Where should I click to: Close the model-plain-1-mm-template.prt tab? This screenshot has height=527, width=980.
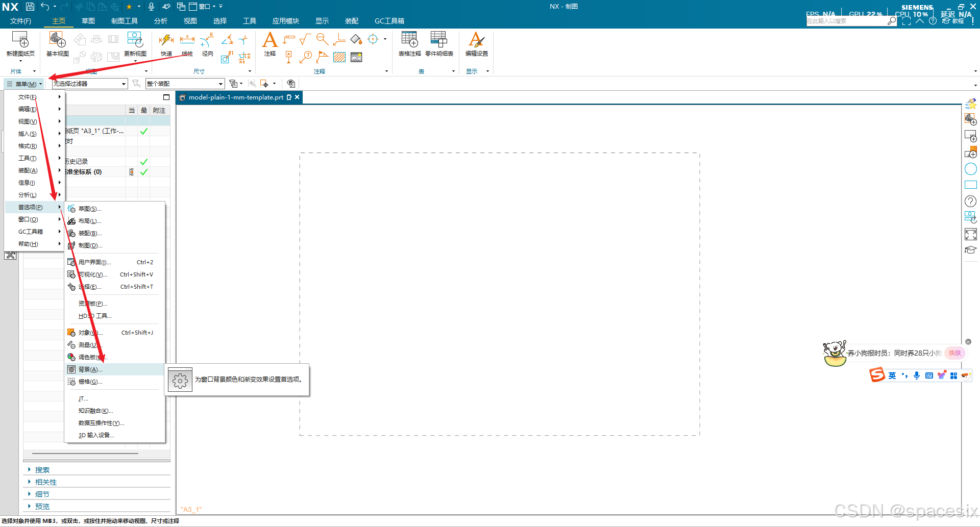point(297,97)
